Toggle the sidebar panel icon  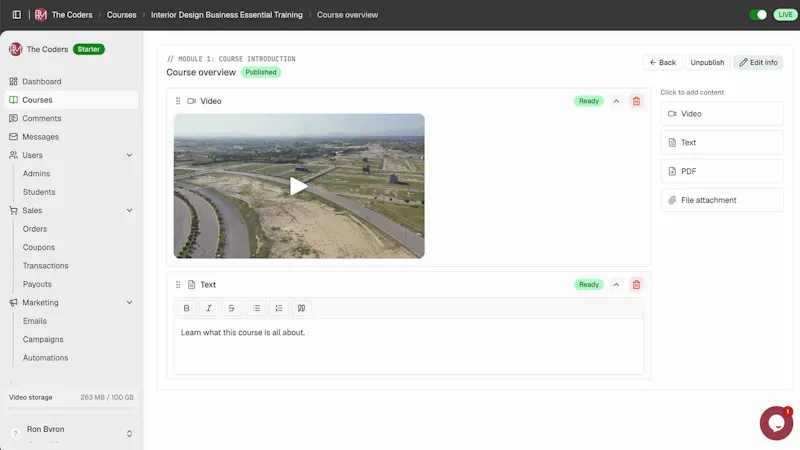click(17, 15)
